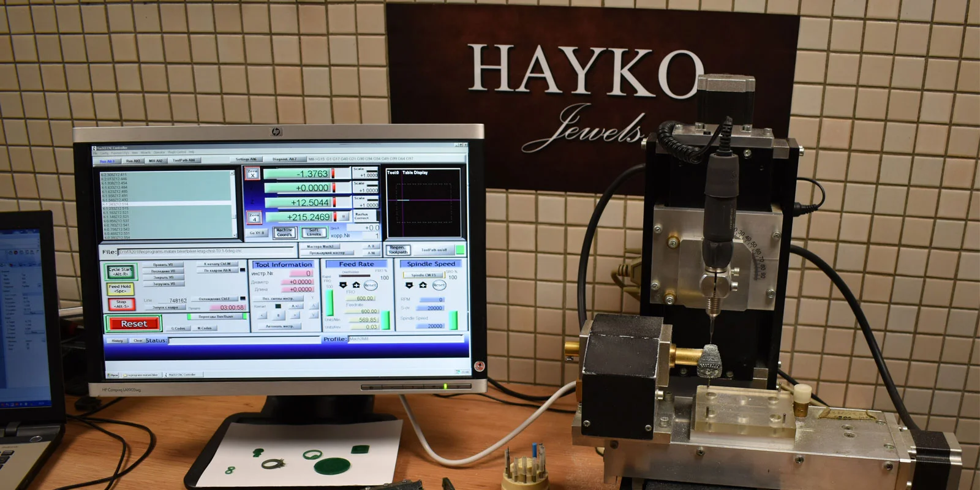Toggle ToolPath on/off button
The width and height of the screenshot is (980, 490).
[434, 251]
